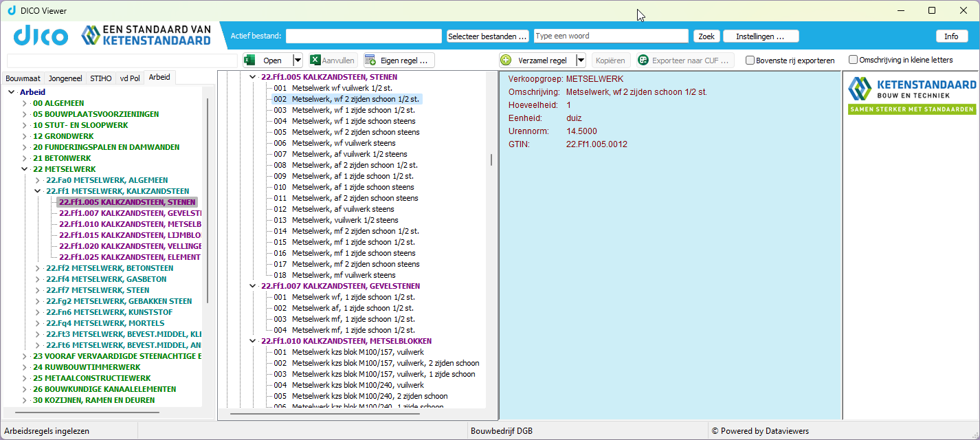Click the Ketenstandaard header logo
Viewport: 980px width, 440px height.
click(146, 36)
